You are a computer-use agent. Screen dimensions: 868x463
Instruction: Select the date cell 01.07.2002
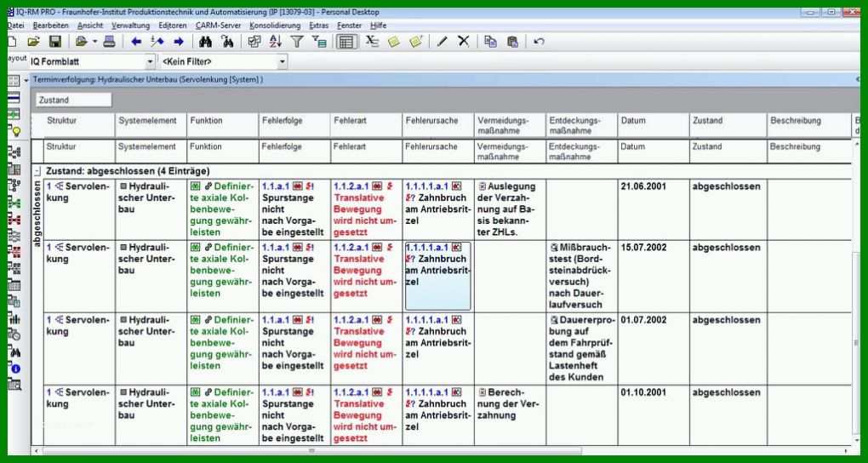pos(654,349)
